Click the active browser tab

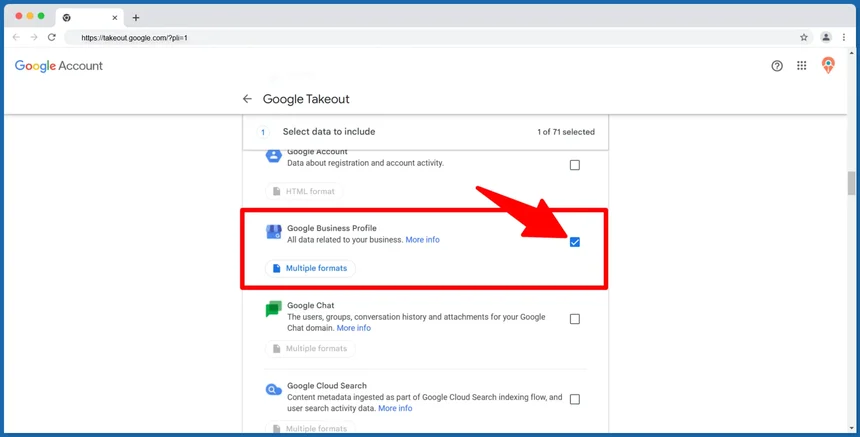89,18
